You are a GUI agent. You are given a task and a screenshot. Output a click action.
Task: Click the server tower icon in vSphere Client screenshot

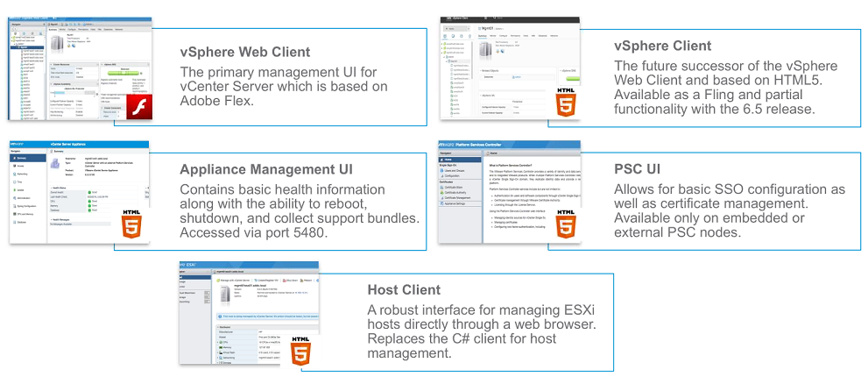point(485,51)
